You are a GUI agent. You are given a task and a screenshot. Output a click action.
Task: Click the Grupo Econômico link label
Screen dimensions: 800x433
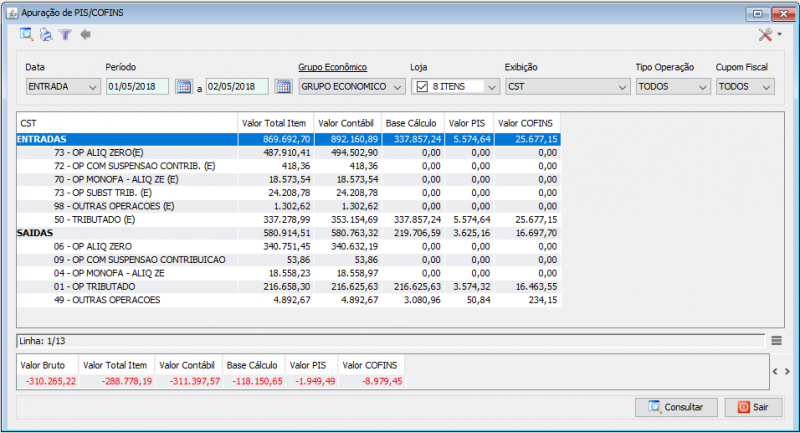[333, 67]
